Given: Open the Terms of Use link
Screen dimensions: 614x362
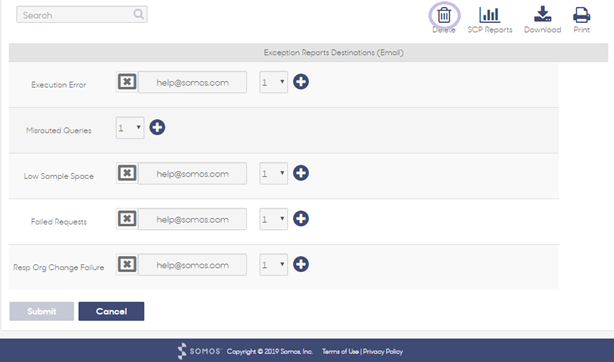Looking at the screenshot, I should 340,351.
